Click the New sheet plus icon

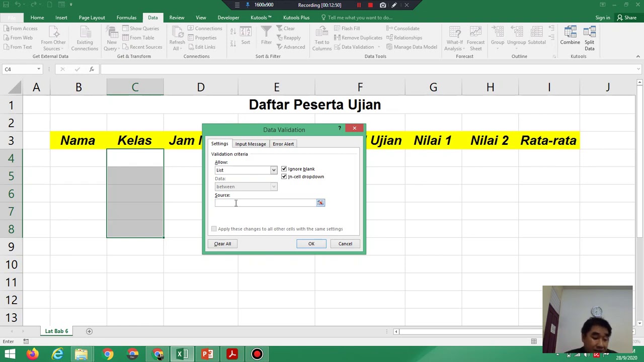tap(89, 331)
